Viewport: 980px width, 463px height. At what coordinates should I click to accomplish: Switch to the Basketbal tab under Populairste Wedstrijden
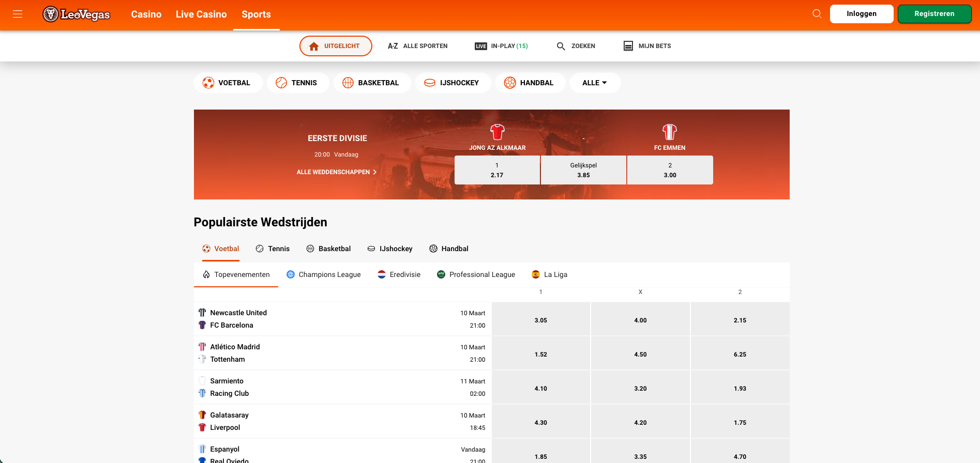(x=328, y=249)
